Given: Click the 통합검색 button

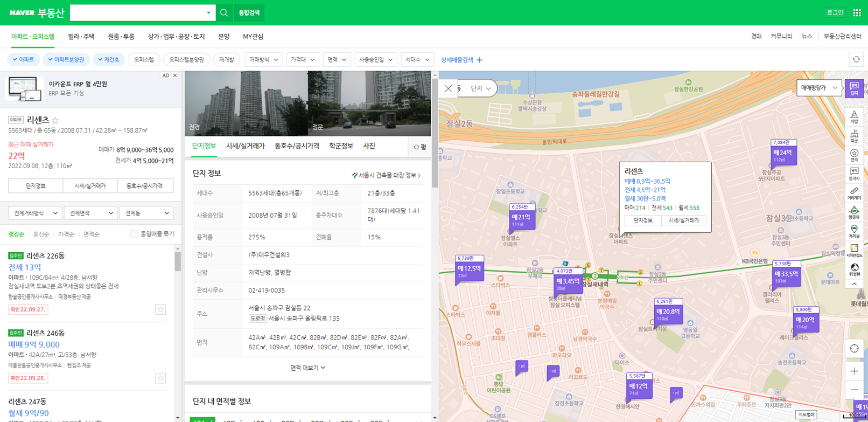Looking at the screenshot, I should (x=249, y=12).
